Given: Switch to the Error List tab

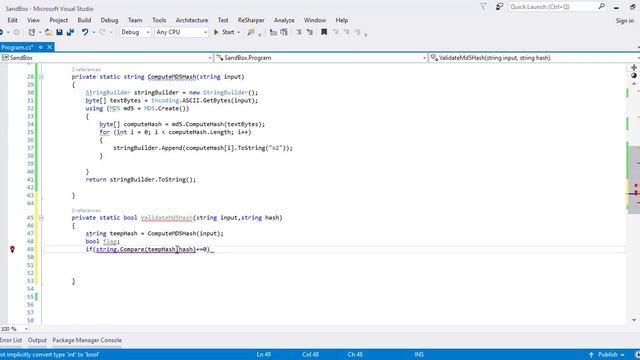Looking at the screenshot, I should [11, 340].
